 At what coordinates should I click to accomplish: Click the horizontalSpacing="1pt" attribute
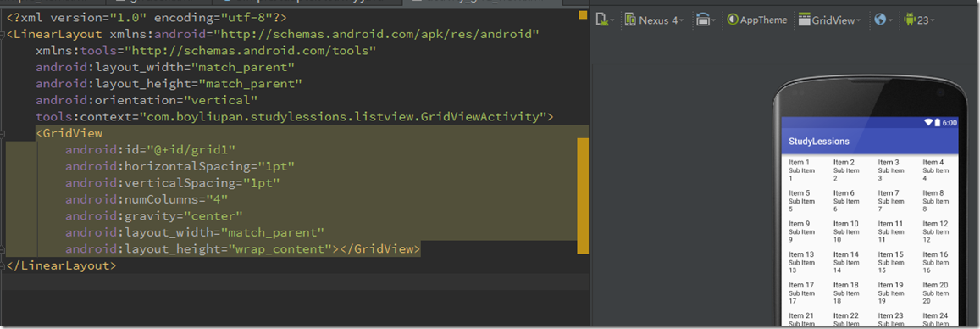tap(180, 166)
